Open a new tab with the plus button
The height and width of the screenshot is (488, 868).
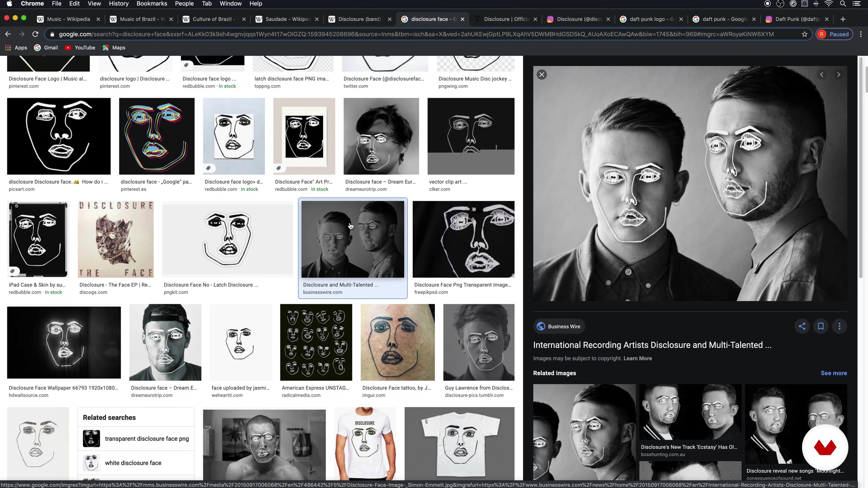(843, 19)
